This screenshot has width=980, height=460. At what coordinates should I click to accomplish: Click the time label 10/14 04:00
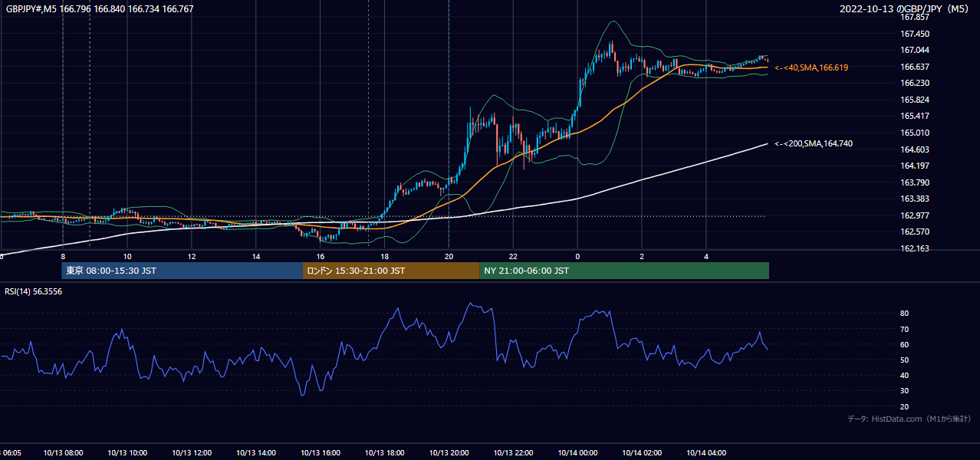(x=706, y=453)
